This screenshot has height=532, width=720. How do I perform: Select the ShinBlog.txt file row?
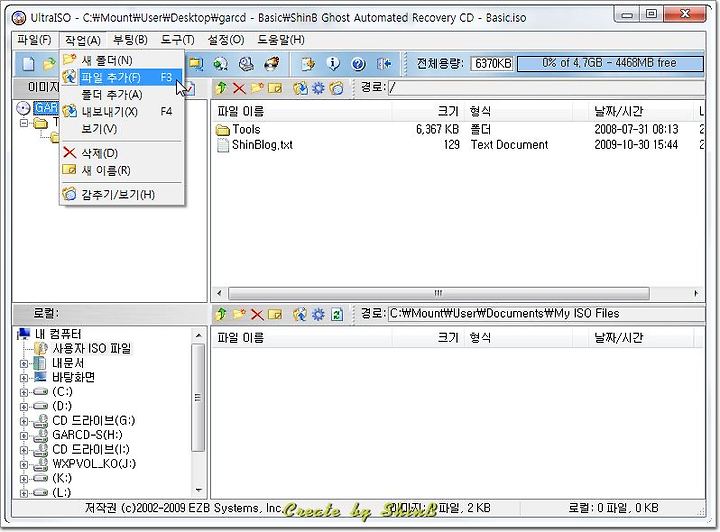pos(457,145)
